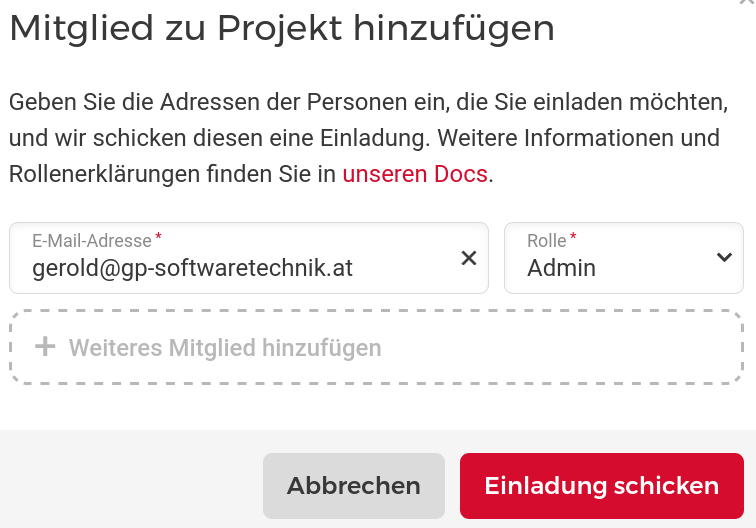
Task: Open the "unseren Docs" link
Action: (x=414, y=174)
